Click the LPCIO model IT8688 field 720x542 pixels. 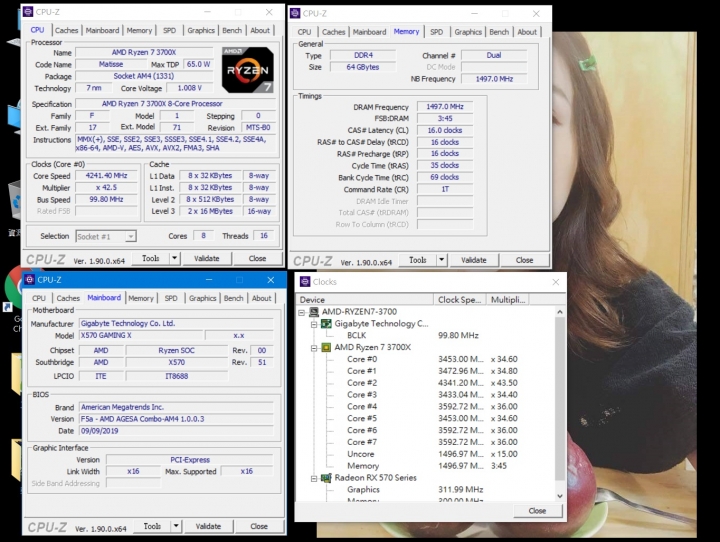177,376
